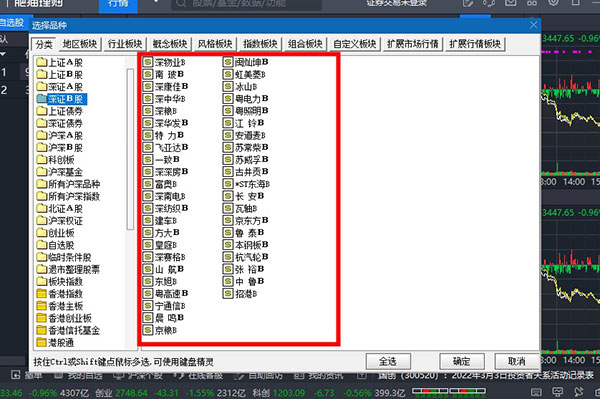The height and width of the screenshot is (399, 600).
Task: Open the 科创板 category folder
Action: point(55,160)
